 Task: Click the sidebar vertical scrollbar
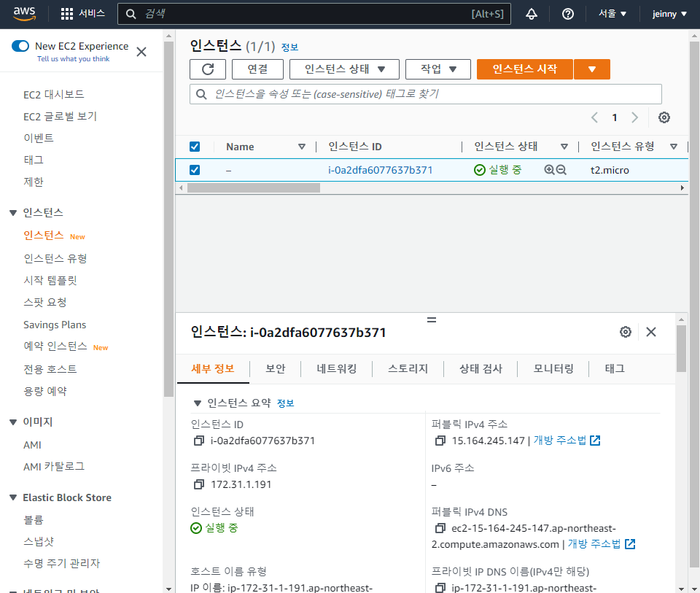coord(168,219)
